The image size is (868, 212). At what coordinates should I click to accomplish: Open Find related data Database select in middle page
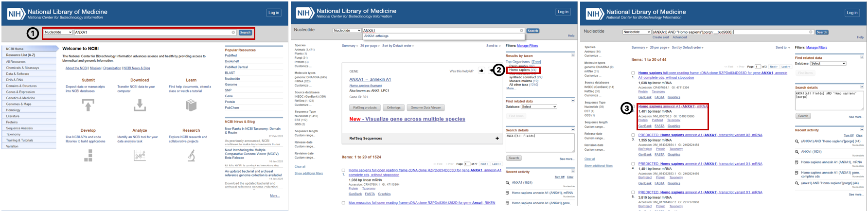(539, 106)
